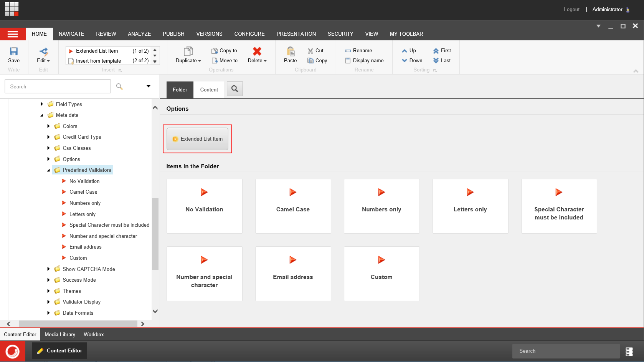Open the Duplicate tool in the ribbon

tap(188, 56)
